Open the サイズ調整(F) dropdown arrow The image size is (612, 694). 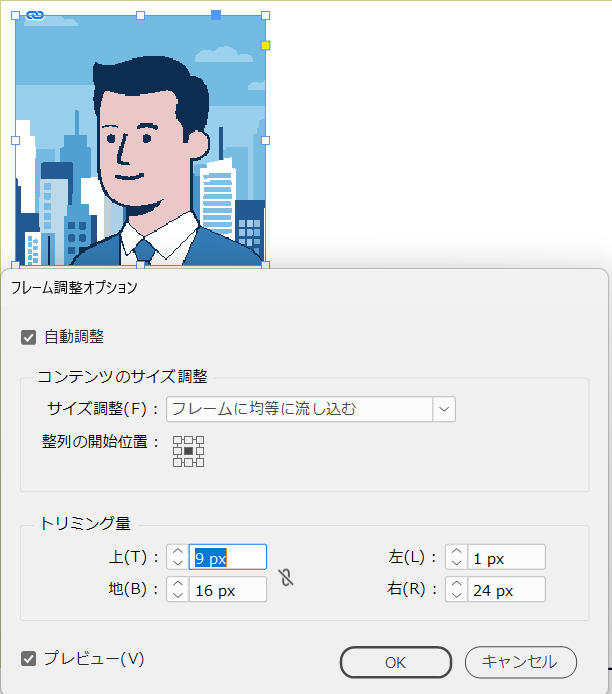pos(444,409)
